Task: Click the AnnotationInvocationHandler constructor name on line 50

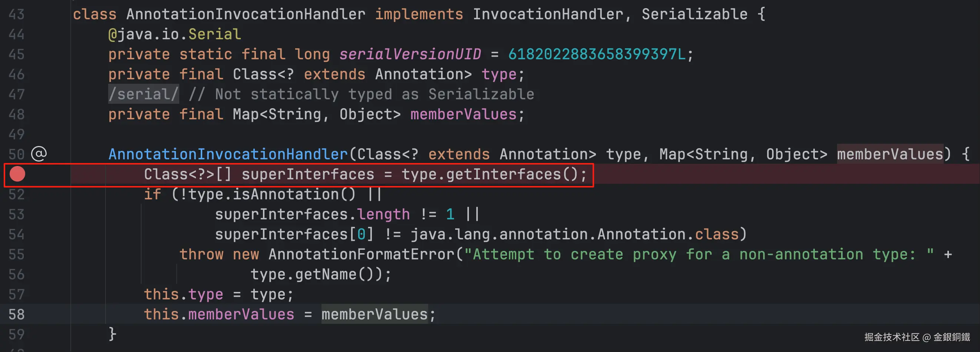Action: tap(228, 154)
